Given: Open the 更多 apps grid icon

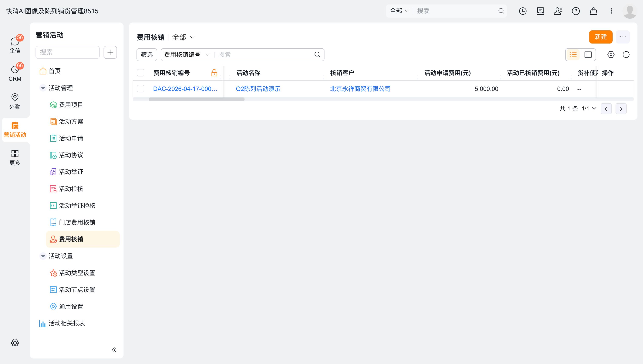Looking at the screenshot, I should [x=15, y=158].
